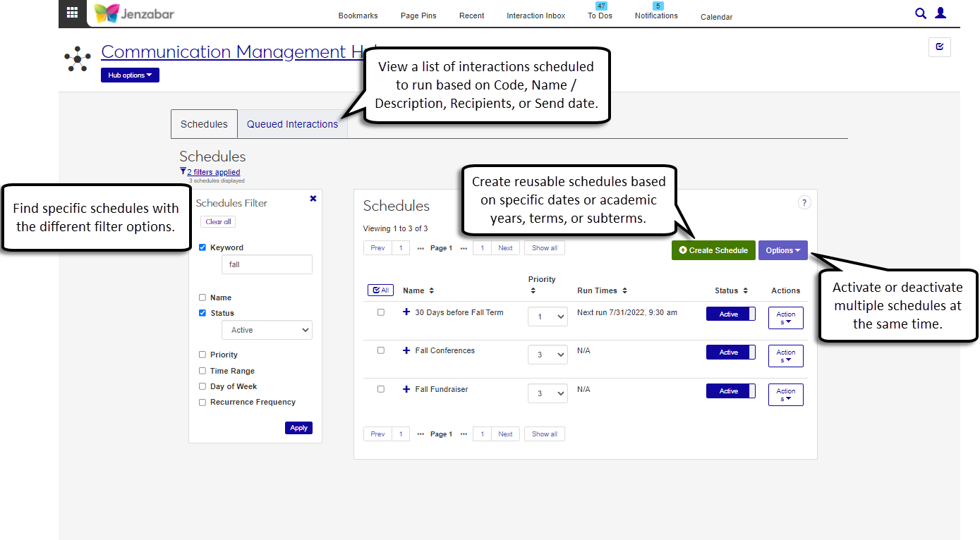This screenshot has width=980, height=540.
Task: Open the Status filter Active dropdown
Action: [267, 330]
